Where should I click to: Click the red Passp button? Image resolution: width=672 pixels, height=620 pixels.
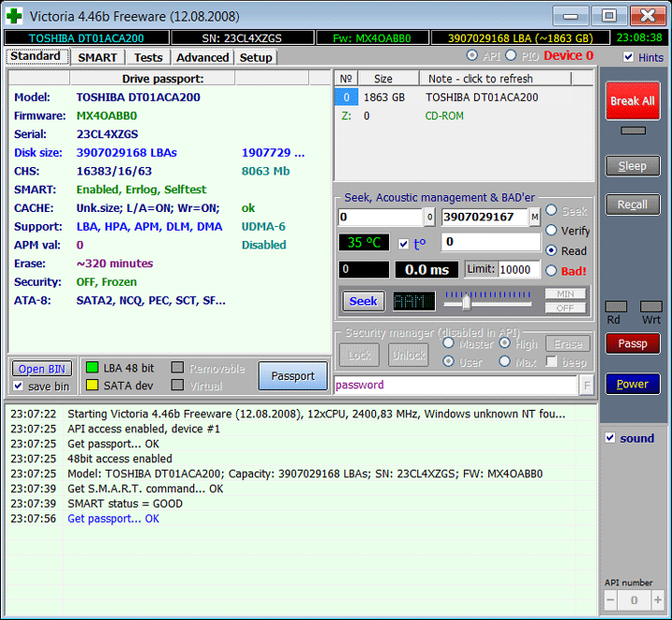[x=633, y=344]
